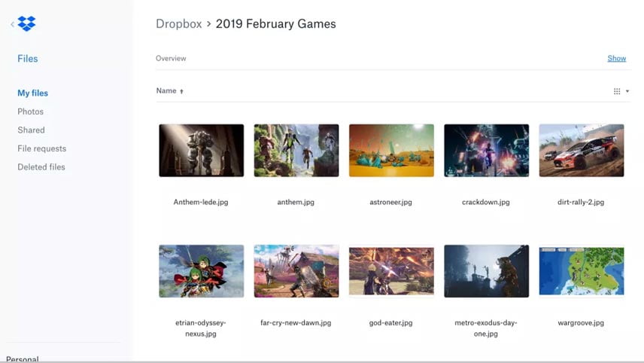Switch view with the grid layout icon
The height and width of the screenshot is (363, 644).
click(616, 91)
